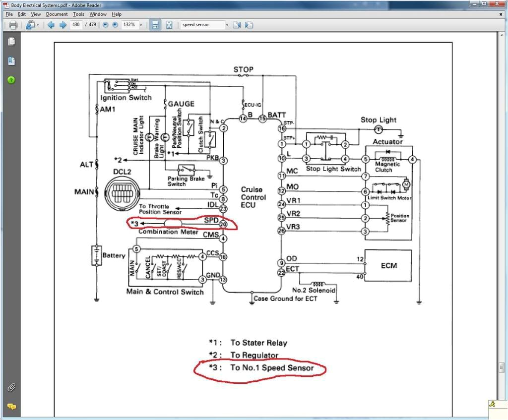Screen dimensions: 508x420
Task: Open the Bookmarks panel
Action: pyautogui.click(x=11, y=60)
